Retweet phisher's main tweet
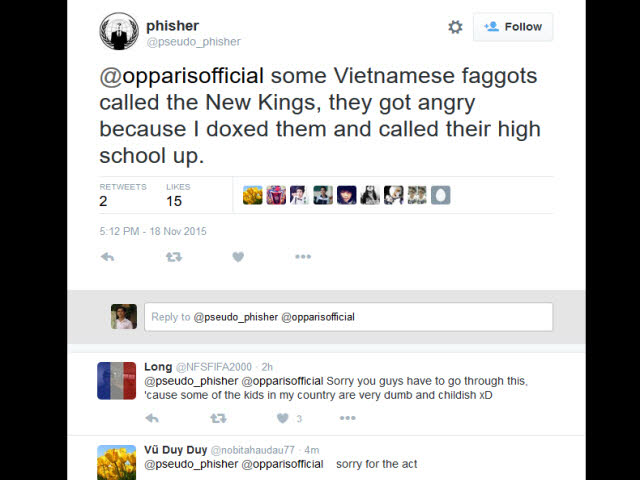Screen dimensions: 640x480 point(173,257)
